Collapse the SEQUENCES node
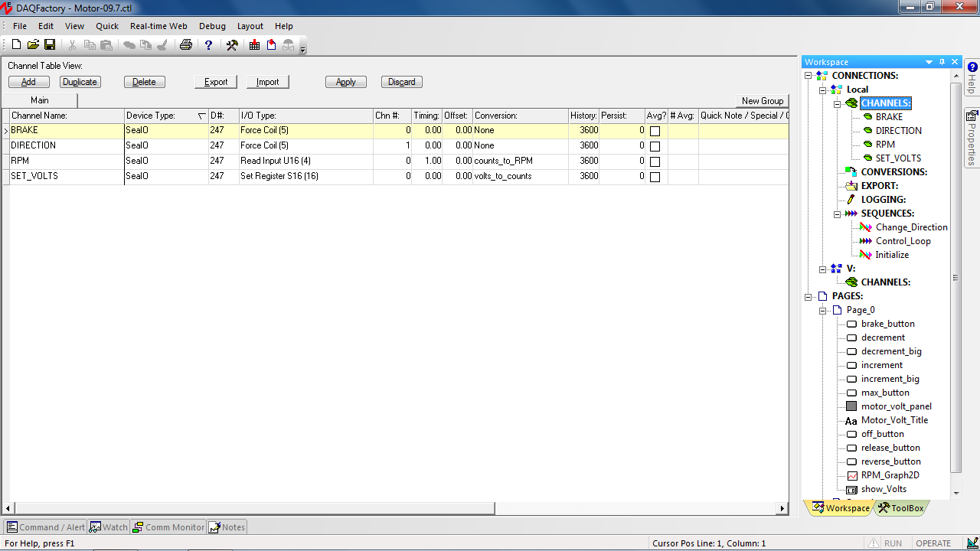Image resolution: width=980 pixels, height=551 pixels. click(837, 214)
